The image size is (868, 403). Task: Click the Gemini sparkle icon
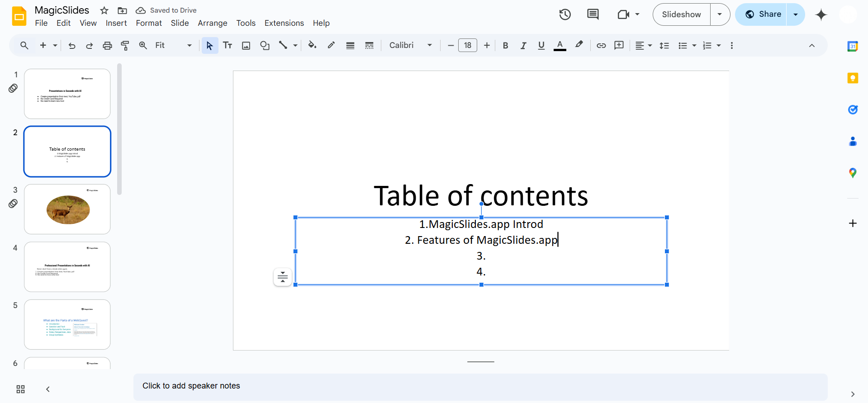point(821,14)
